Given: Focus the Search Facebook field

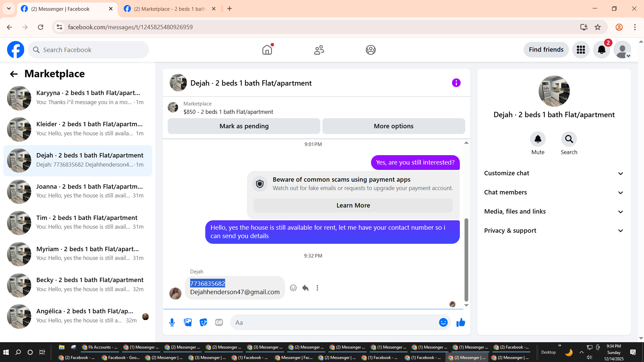Looking at the screenshot, I should tap(89, 50).
